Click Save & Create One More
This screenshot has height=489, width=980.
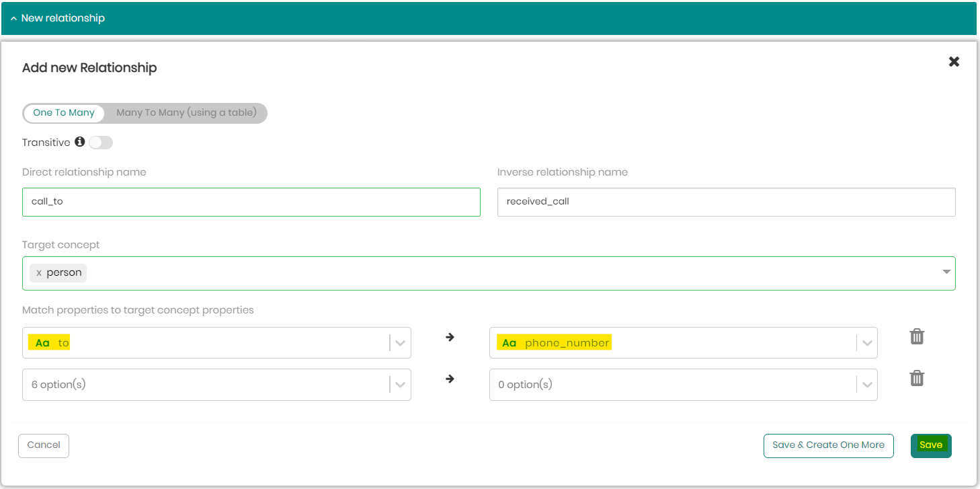pyautogui.click(x=828, y=445)
